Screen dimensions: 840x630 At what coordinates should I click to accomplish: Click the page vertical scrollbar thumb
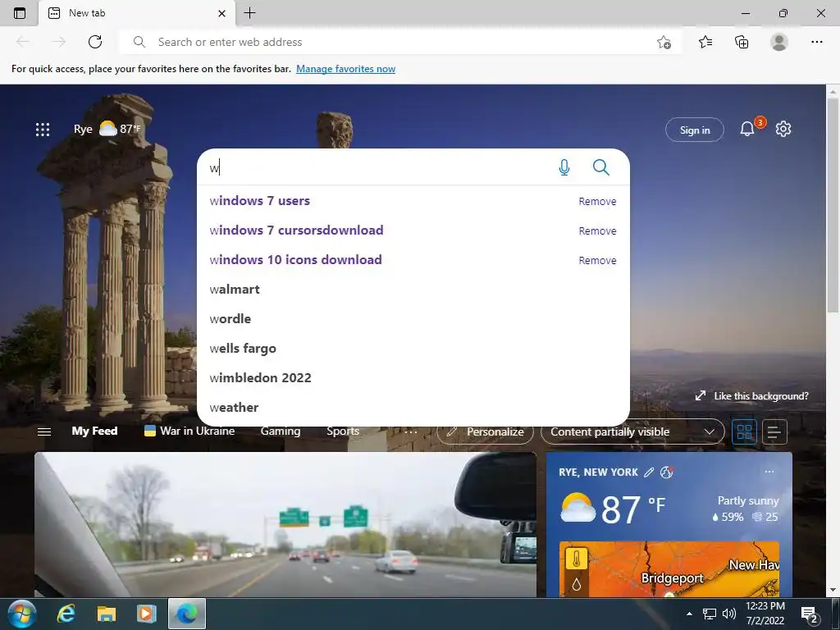pyautogui.click(x=833, y=205)
